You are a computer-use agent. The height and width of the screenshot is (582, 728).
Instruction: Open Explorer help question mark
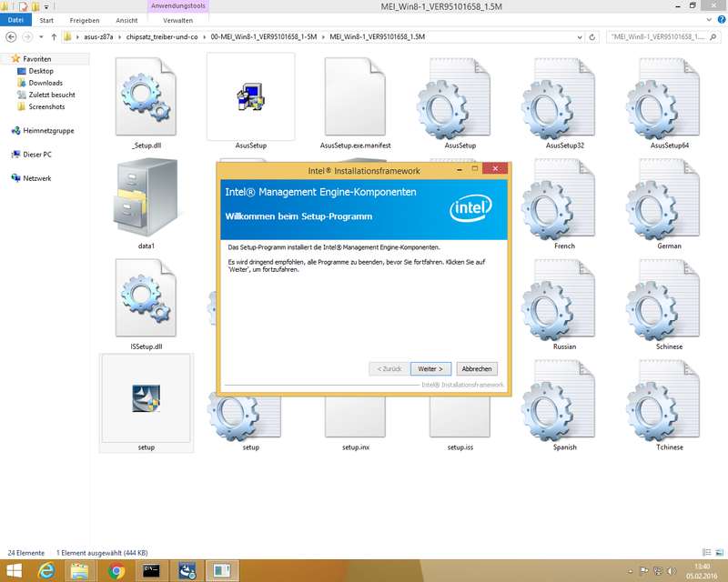(x=722, y=19)
